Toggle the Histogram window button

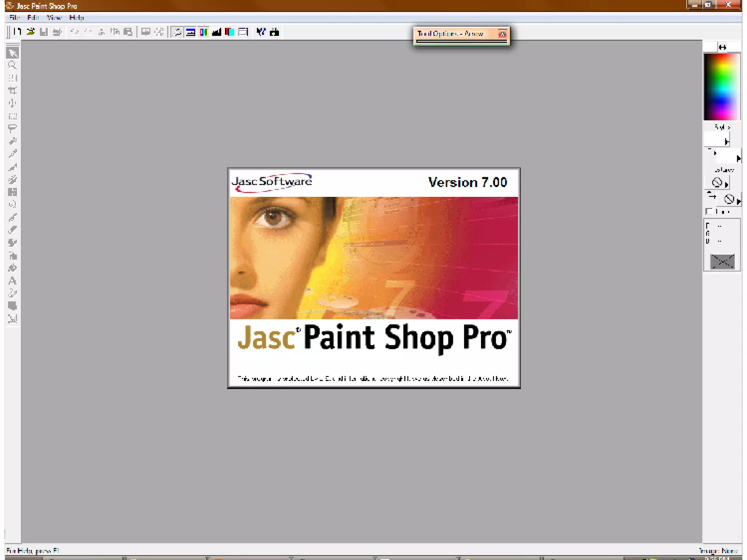pyautogui.click(x=217, y=32)
